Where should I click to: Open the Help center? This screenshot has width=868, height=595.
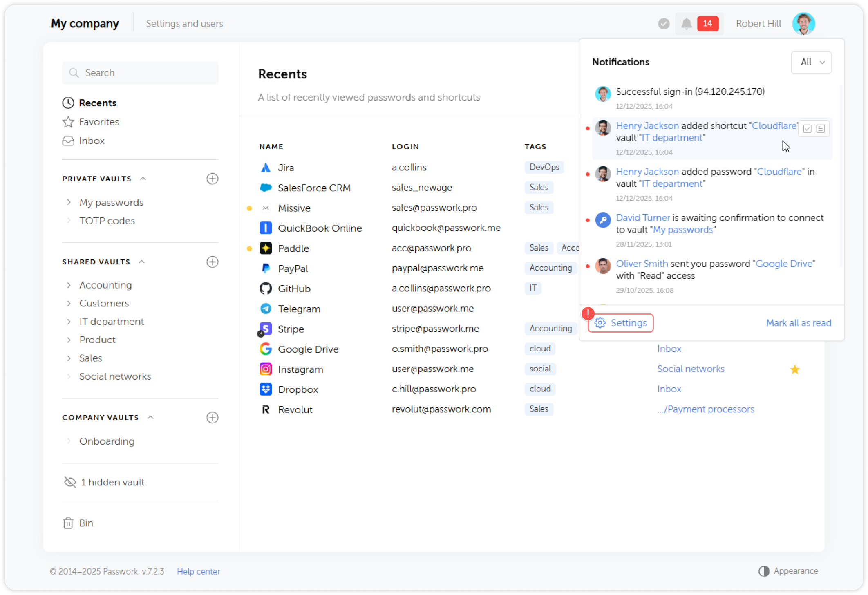198,571
